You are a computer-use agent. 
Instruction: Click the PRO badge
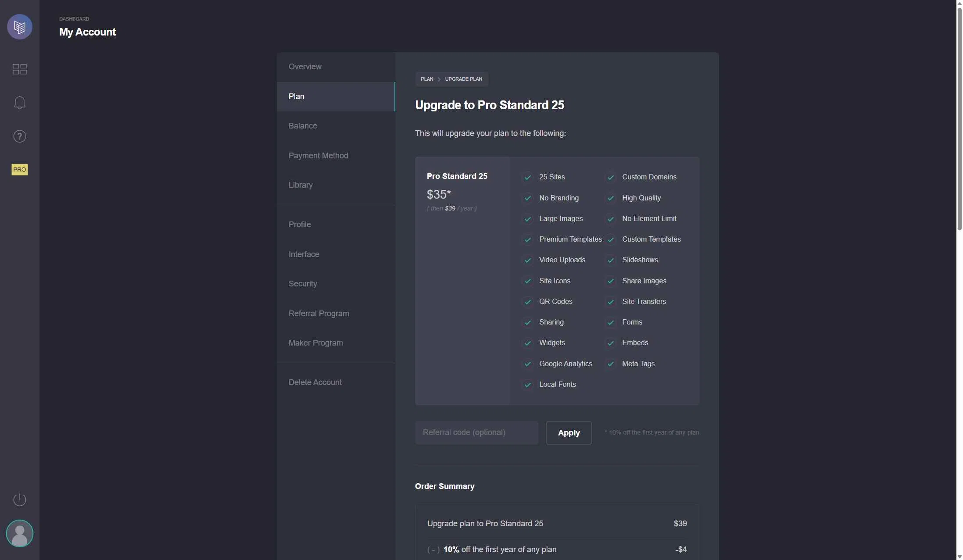[x=19, y=170]
